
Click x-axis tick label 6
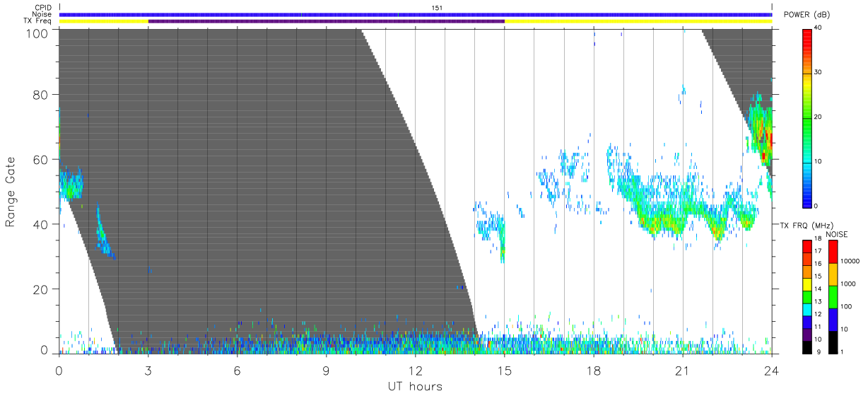237,370
